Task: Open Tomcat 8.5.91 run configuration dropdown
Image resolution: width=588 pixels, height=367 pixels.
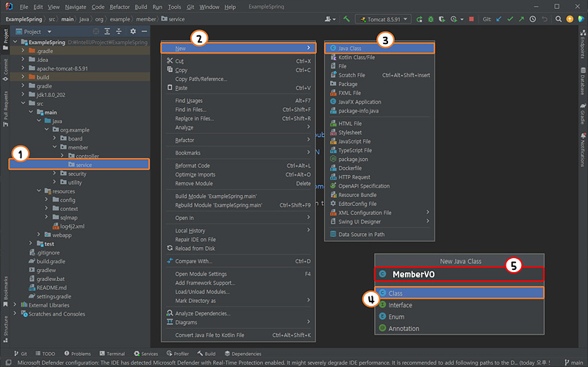Action: [x=383, y=19]
